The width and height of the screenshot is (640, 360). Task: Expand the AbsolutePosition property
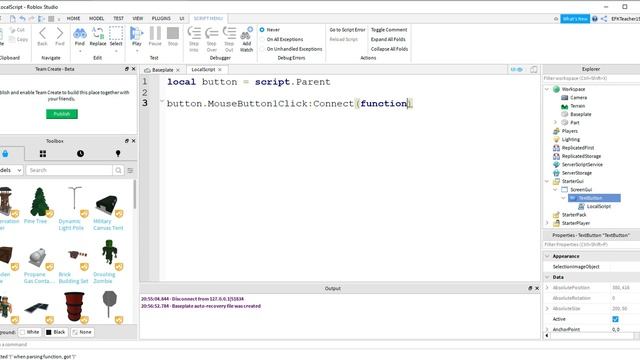click(x=547, y=288)
